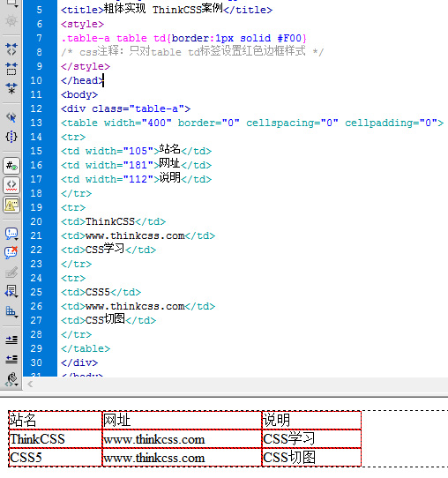Screen dimensions: 448x478
Task: Remove comment from selected code
Action: click(11, 253)
